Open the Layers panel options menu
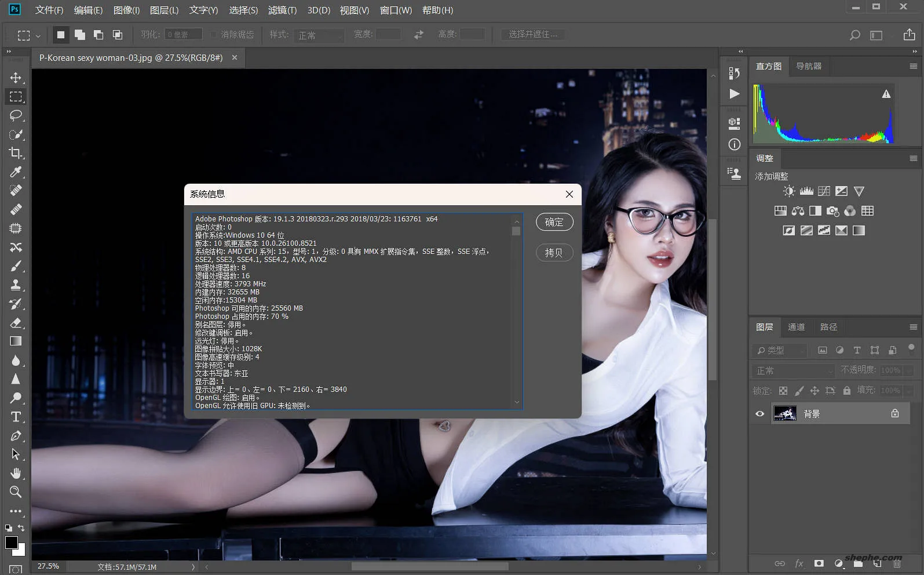Image resolution: width=924 pixels, height=575 pixels. (914, 327)
